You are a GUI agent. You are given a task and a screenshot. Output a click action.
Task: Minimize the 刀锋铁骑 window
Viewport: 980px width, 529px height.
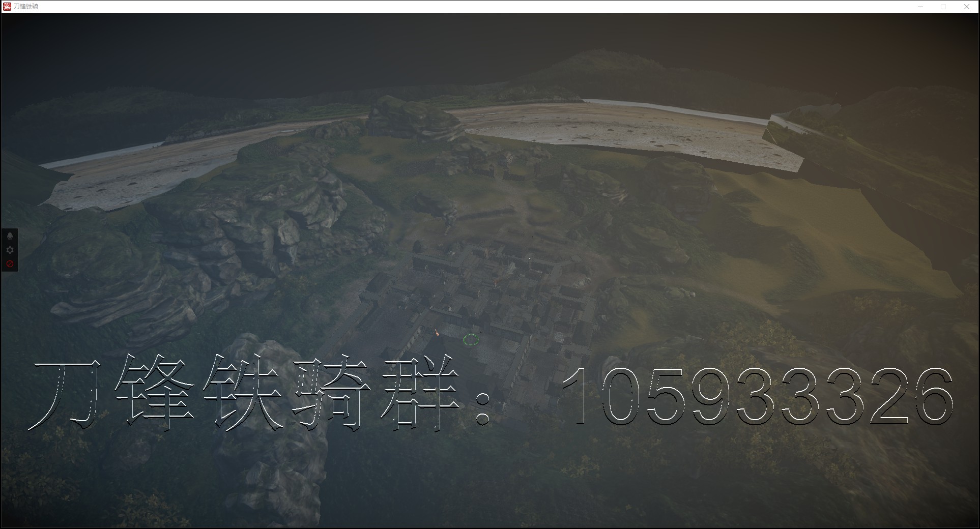point(920,7)
